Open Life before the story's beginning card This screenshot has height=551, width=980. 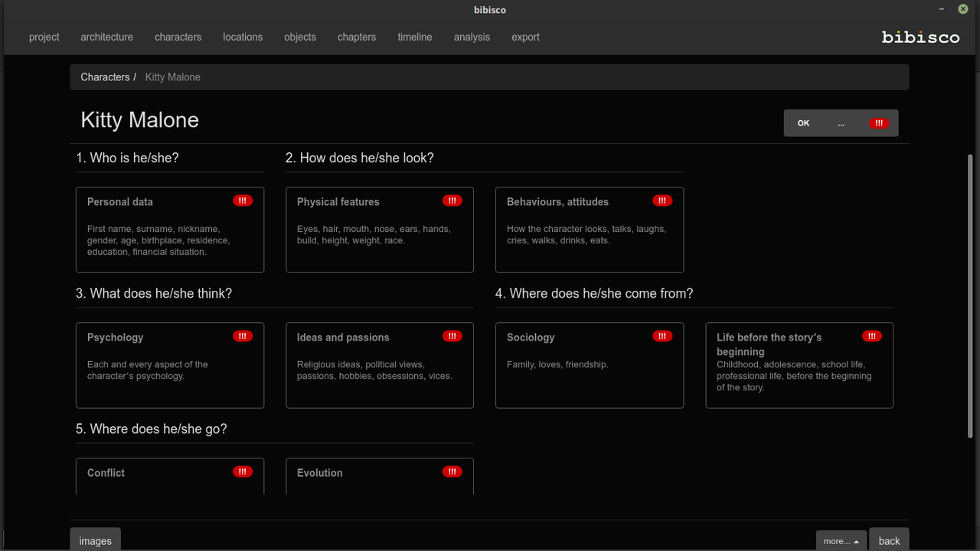pos(799,365)
